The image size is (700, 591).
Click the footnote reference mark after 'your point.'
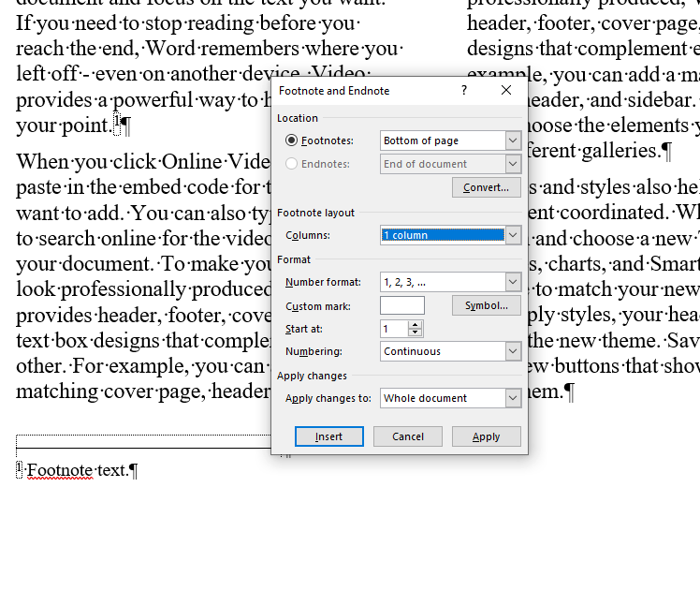coord(117,123)
